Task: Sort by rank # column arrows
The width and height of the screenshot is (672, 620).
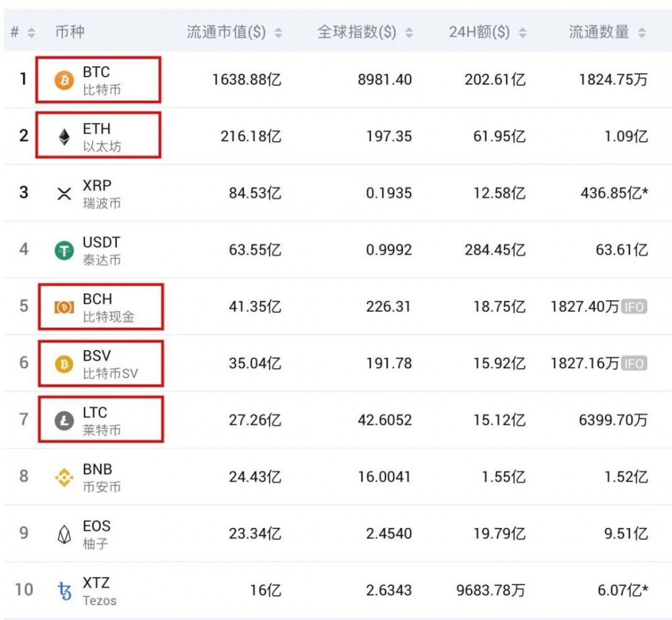Action: point(31,32)
